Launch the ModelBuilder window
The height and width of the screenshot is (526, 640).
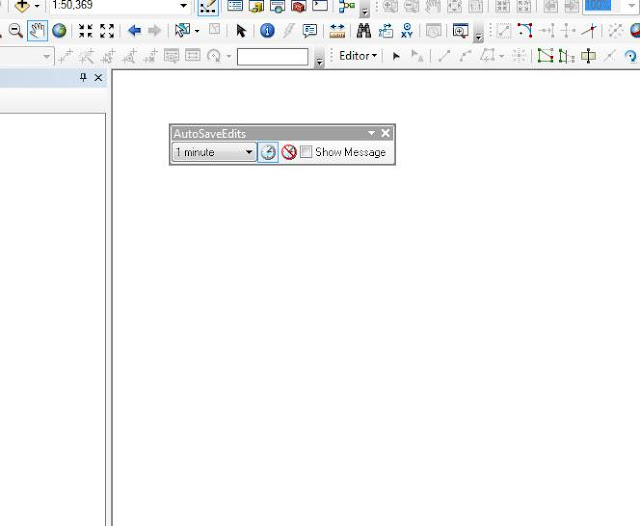pos(347,6)
